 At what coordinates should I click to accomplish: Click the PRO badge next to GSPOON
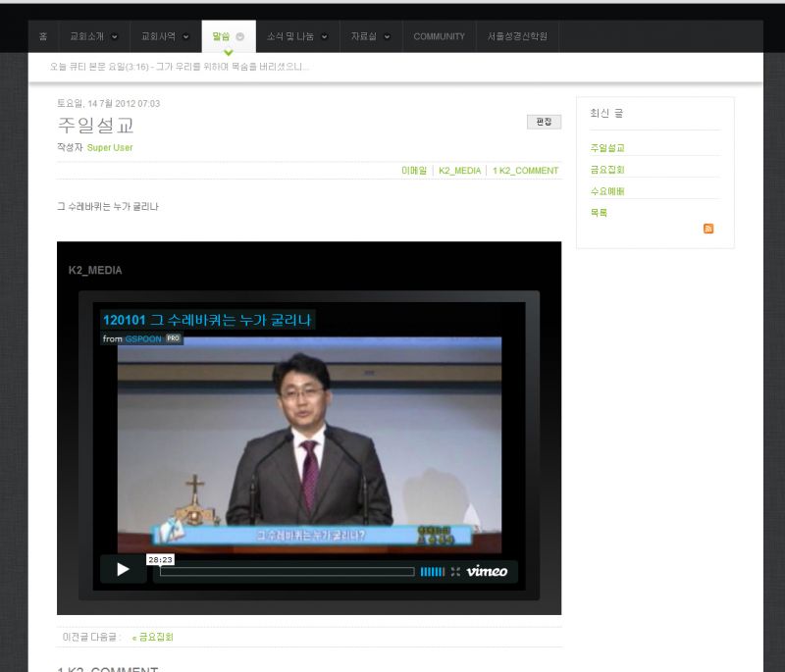pyautogui.click(x=174, y=338)
